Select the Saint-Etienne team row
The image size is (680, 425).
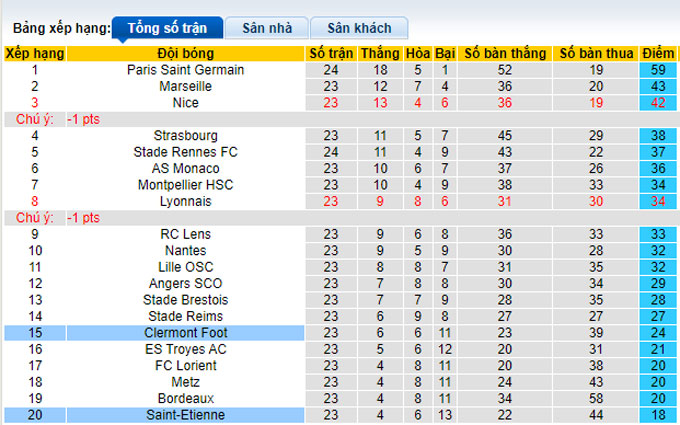coord(185,414)
